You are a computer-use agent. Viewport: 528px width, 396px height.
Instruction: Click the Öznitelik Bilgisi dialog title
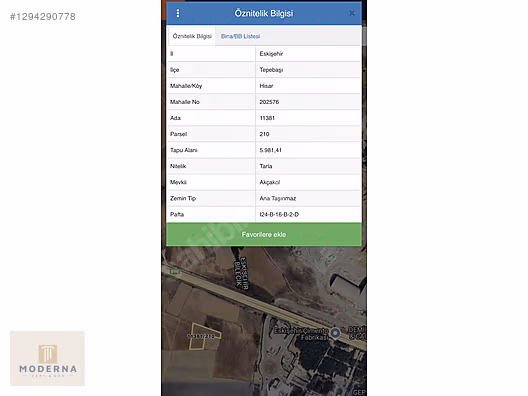[x=264, y=13]
